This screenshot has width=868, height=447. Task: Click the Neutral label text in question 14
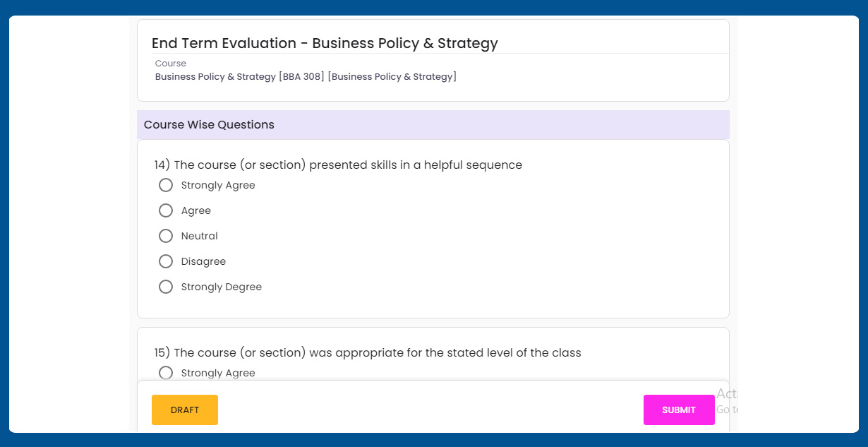tap(200, 236)
